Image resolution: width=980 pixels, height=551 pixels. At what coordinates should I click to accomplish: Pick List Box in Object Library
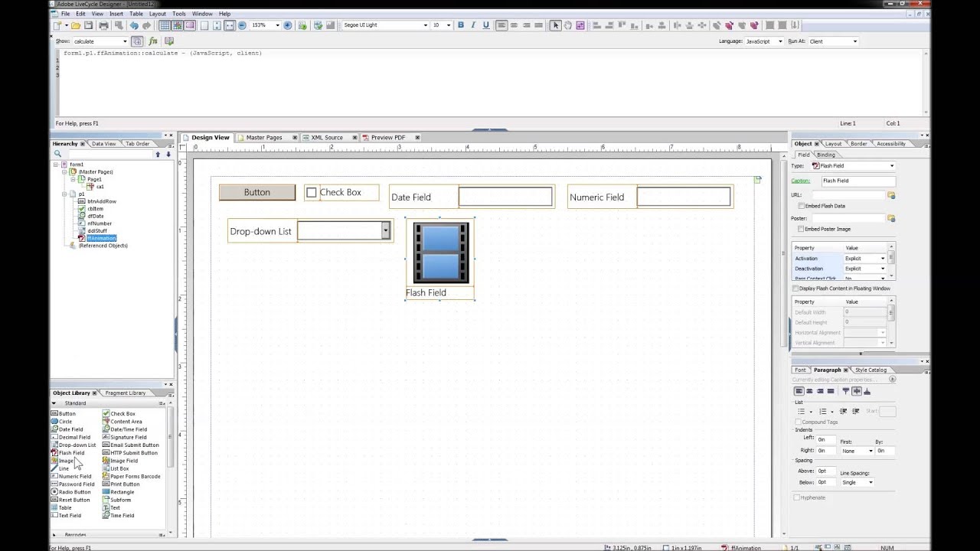(116, 468)
